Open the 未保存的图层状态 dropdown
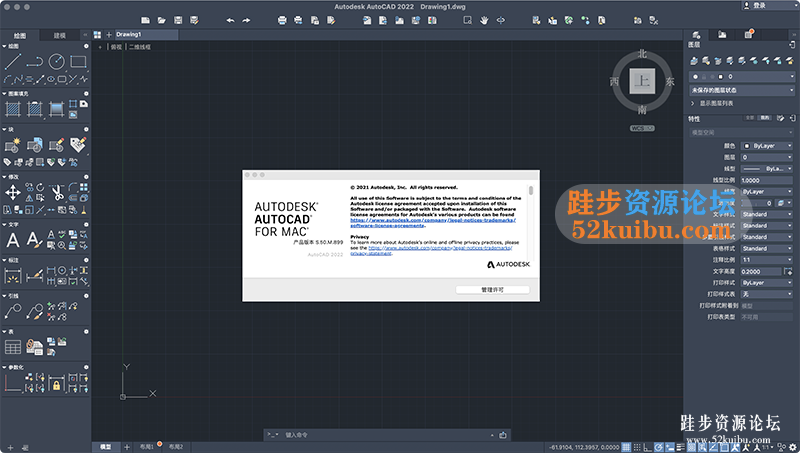Screen dimensions: 800x453 [x=742, y=90]
